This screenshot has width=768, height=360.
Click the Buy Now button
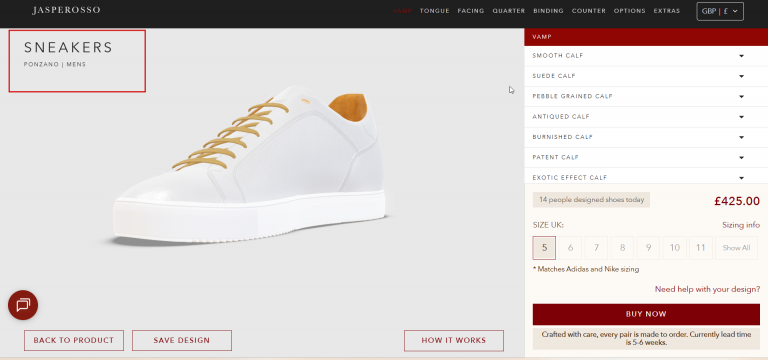646,314
